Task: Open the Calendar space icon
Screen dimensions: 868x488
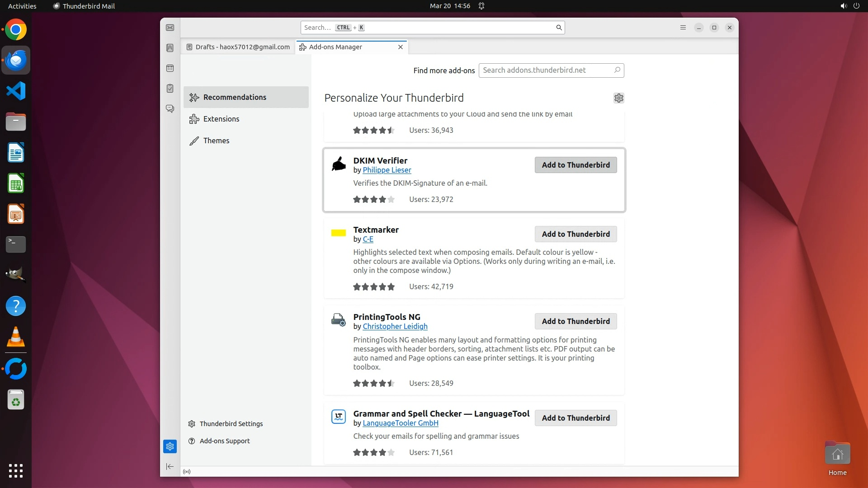Action: tap(170, 68)
